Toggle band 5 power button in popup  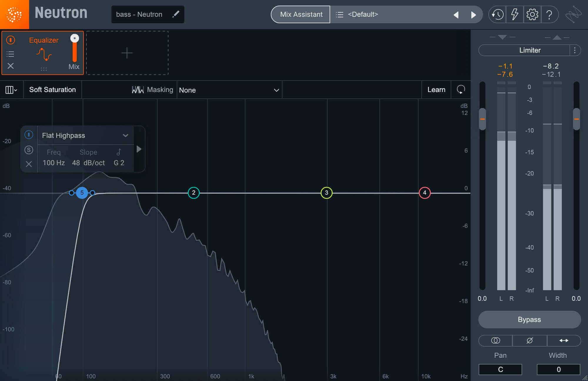coord(29,135)
